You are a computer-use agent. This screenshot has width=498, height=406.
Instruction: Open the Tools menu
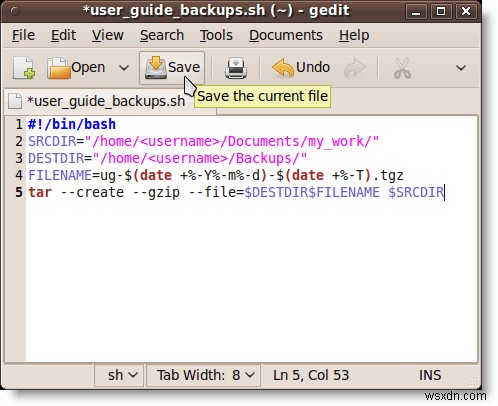click(216, 35)
